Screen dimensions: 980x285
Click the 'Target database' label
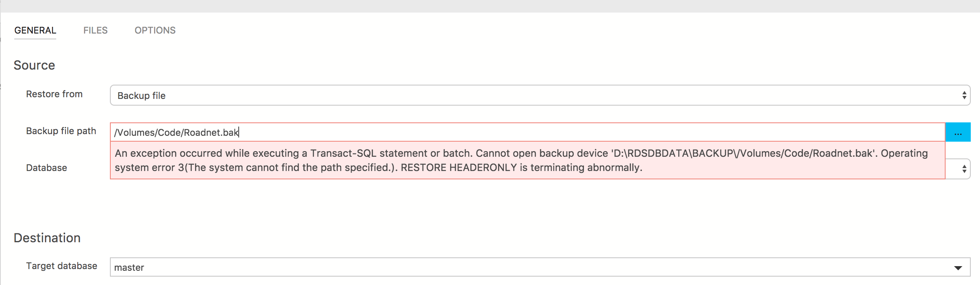point(62,266)
